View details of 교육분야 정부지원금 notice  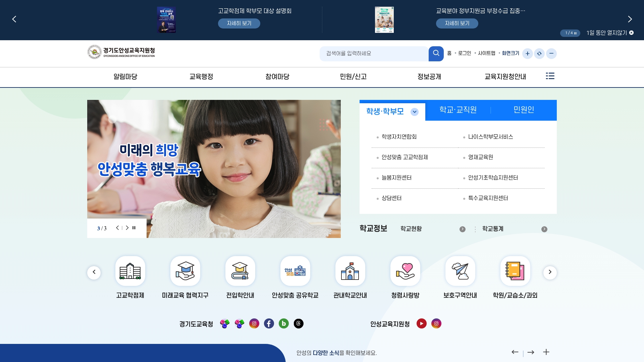457,23
